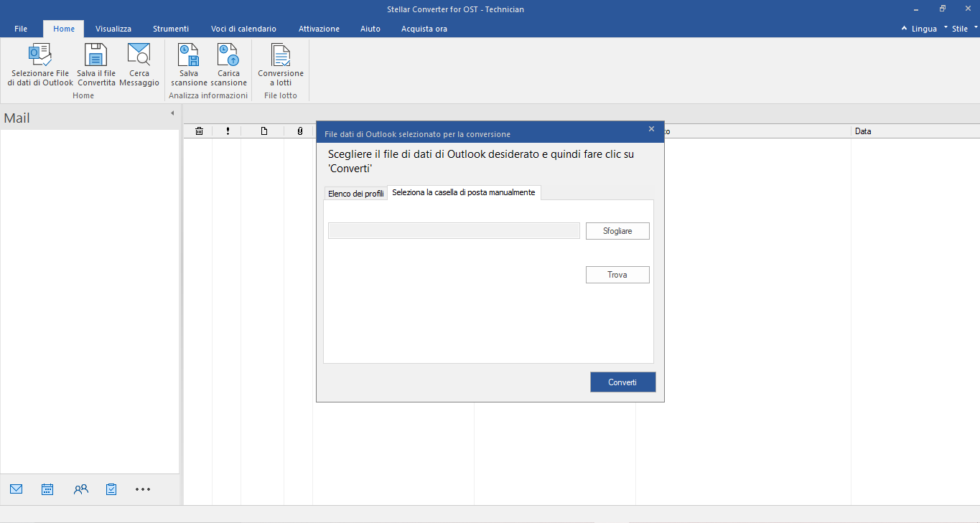
Task: Open the File menu
Action: (x=21, y=29)
